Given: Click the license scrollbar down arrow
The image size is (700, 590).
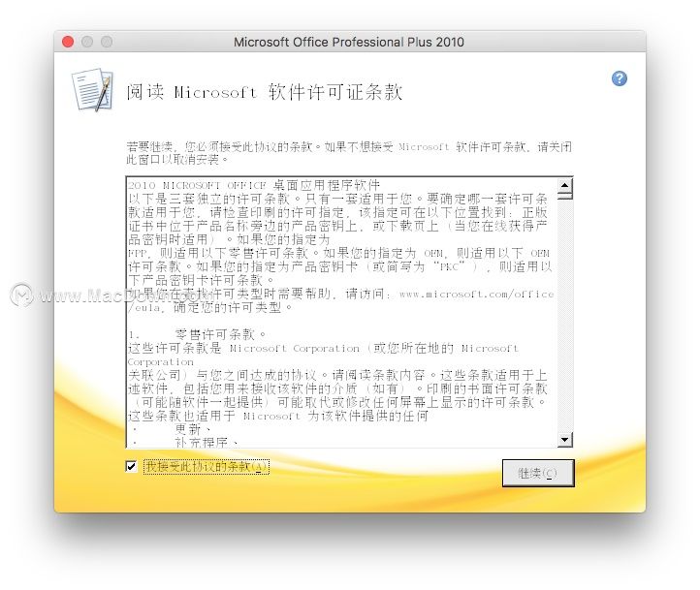Looking at the screenshot, I should click(x=564, y=440).
